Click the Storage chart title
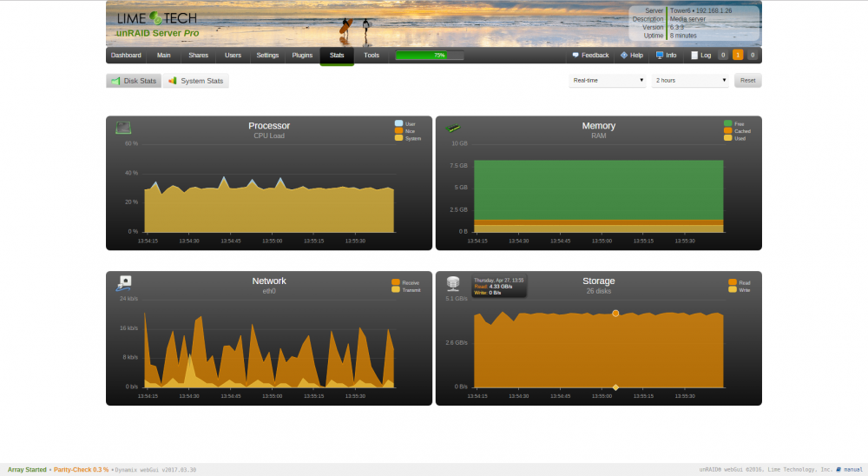 [x=598, y=281]
